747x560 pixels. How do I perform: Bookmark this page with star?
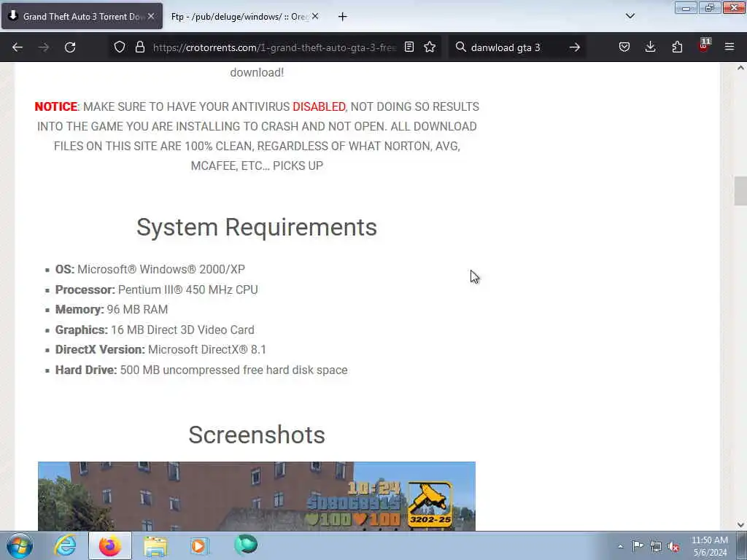click(430, 47)
